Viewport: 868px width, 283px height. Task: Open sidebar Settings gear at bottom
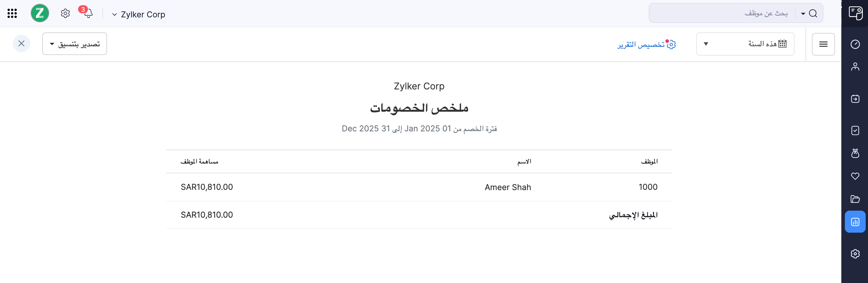(x=855, y=253)
